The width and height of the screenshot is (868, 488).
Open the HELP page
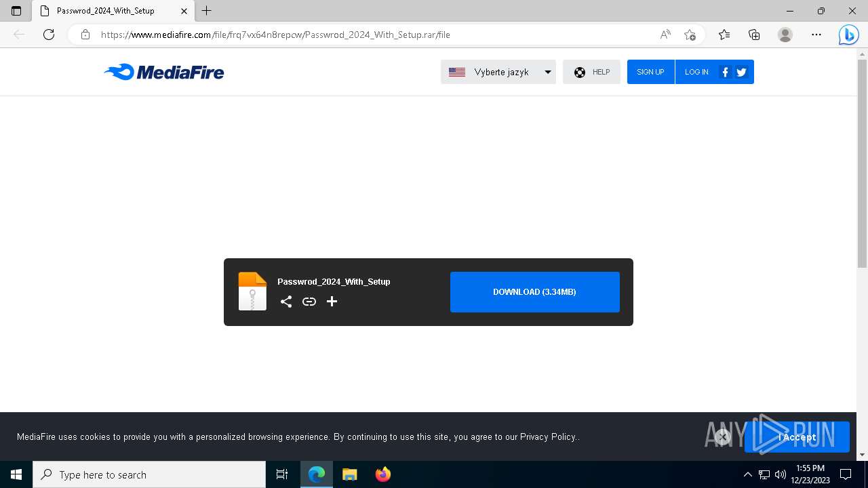591,72
